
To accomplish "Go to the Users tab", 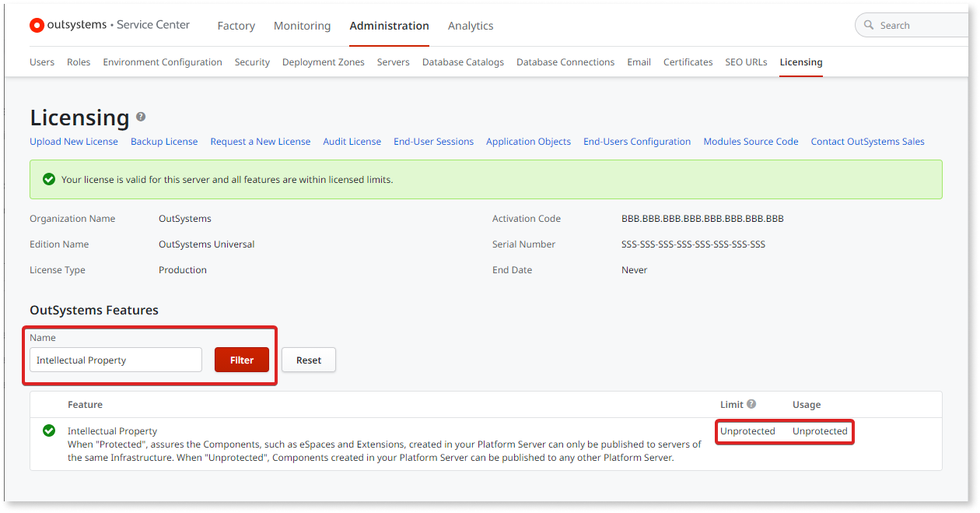I will click(42, 62).
